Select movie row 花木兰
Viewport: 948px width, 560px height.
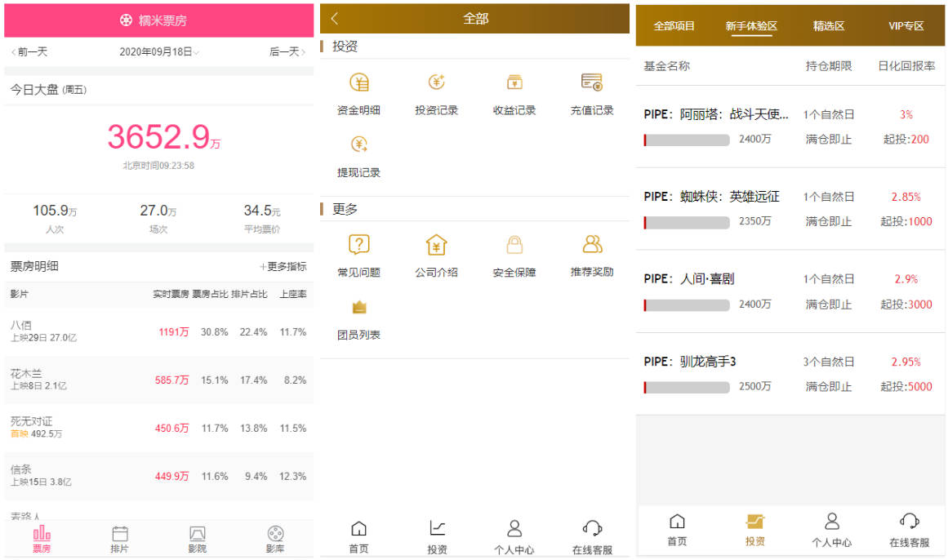[x=159, y=380]
